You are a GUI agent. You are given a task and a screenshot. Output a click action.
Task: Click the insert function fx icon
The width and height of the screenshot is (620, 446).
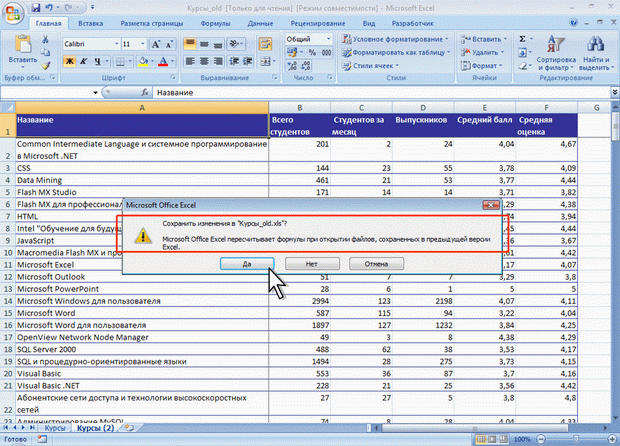pyautogui.click(x=145, y=93)
